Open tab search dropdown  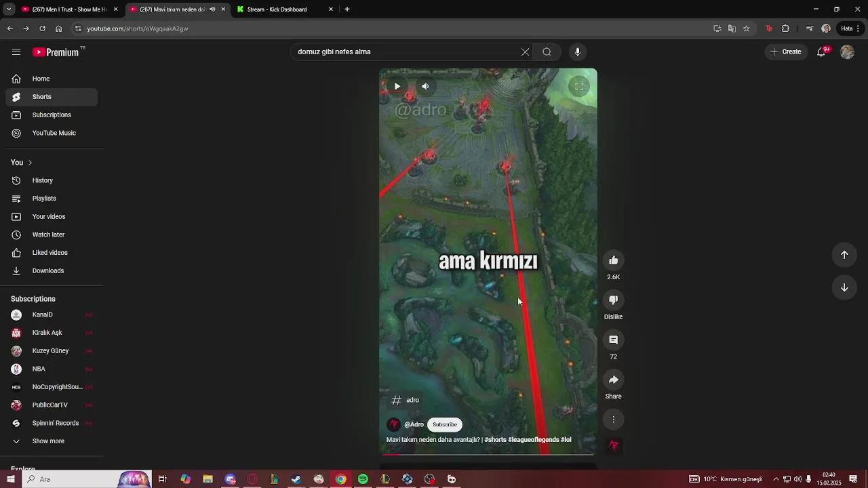click(9, 9)
